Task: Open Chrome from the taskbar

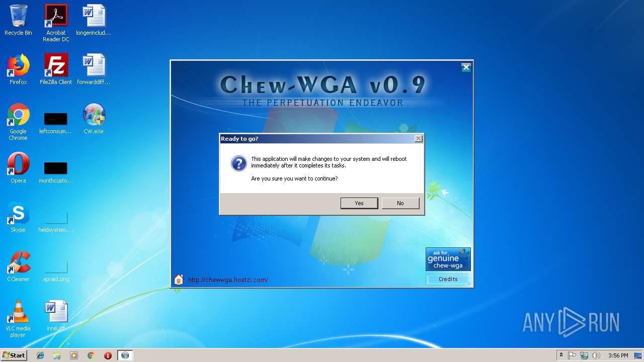Action: [91, 355]
